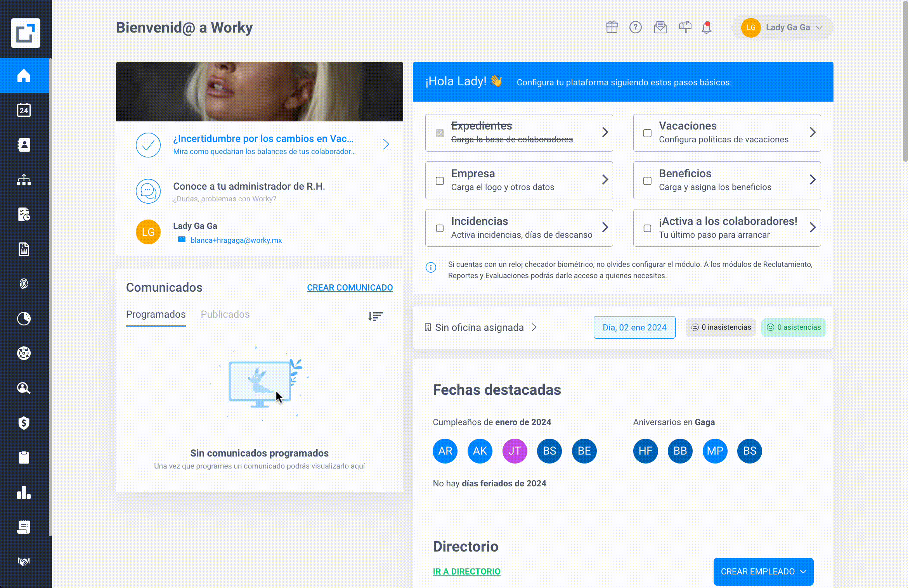Image resolution: width=908 pixels, height=588 pixels.
Task: Click the fingerprint icon in the sidebar
Action: (24, 284)
